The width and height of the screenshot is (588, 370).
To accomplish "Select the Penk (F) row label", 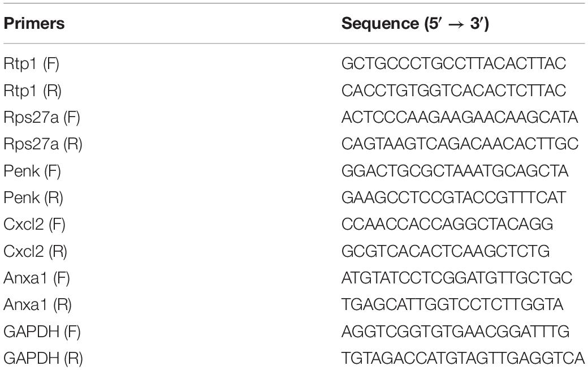I will tap(32, 171).
